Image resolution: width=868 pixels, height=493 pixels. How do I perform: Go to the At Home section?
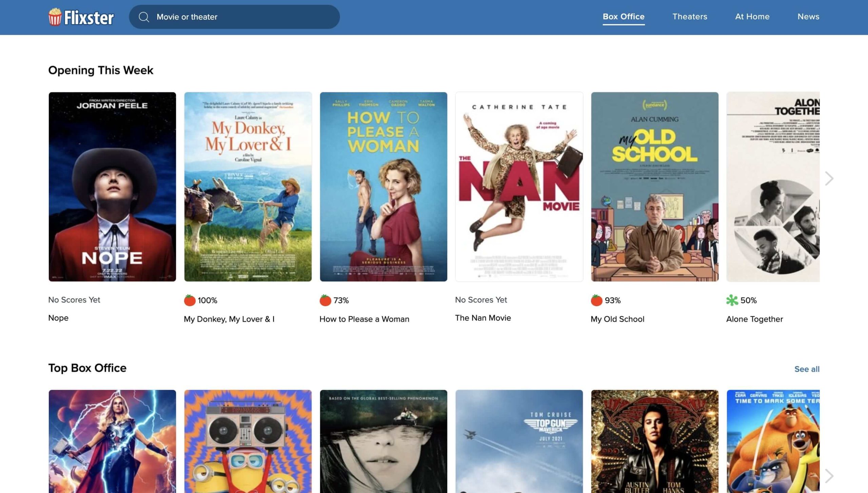click(x=752, y=17)
